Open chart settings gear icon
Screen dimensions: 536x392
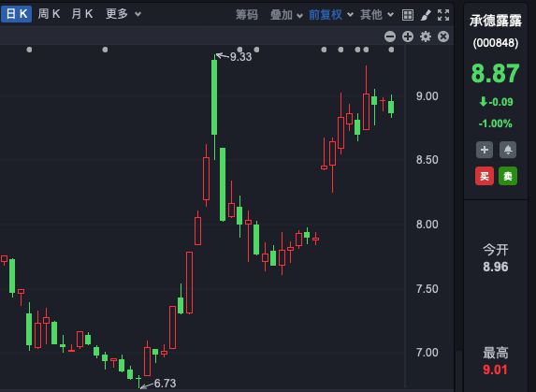click(426, 36)
